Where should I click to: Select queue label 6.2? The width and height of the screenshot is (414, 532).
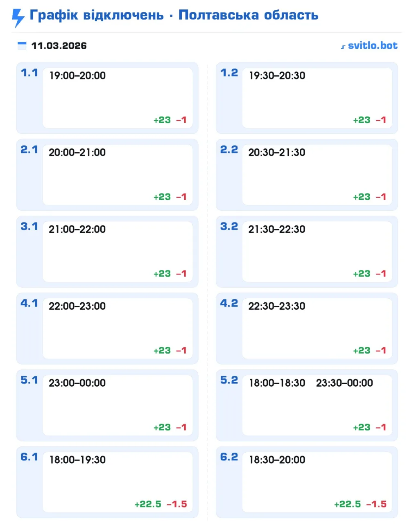click(x=229, y=457)
